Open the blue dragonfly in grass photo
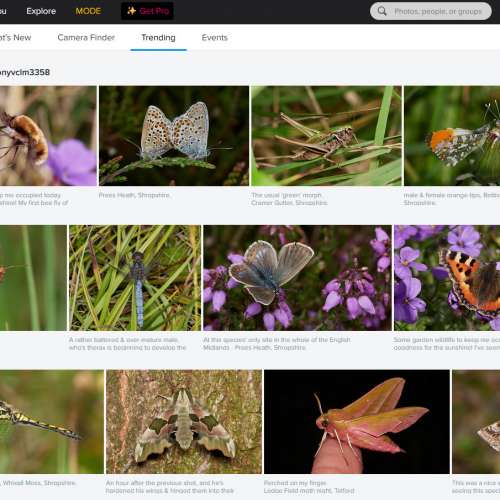Image resolution: width=500 pixels, height=500 pixels. pos(135,278)
